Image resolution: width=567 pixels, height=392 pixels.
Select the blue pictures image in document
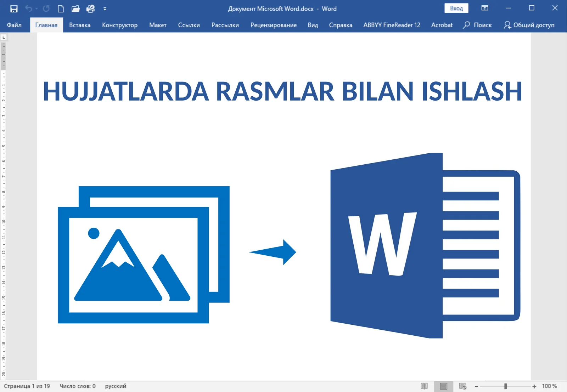click(x=144, y=255)
